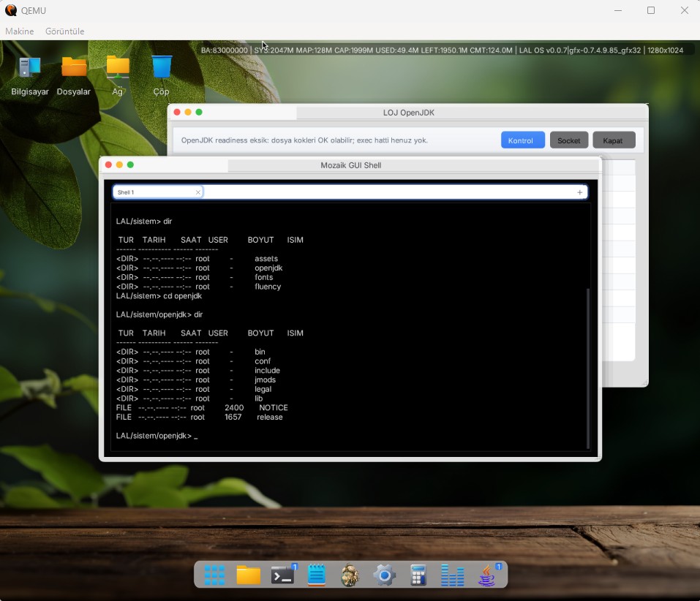Click the terminal scrollbar in Mozaik GUI Shell
700x601 pixels.
pos(588,368)
